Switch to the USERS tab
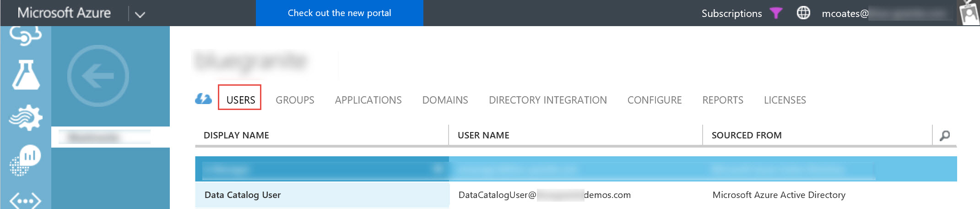This screenshot has width=980, height=209. click(240, 99)
